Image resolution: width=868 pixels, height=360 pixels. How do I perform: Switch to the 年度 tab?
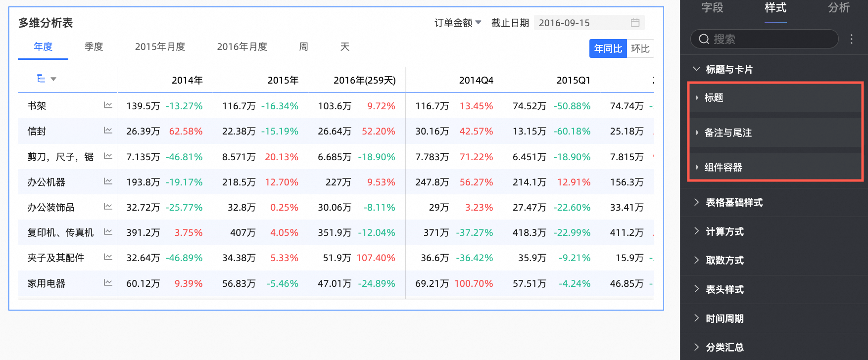tap(43, 47)
